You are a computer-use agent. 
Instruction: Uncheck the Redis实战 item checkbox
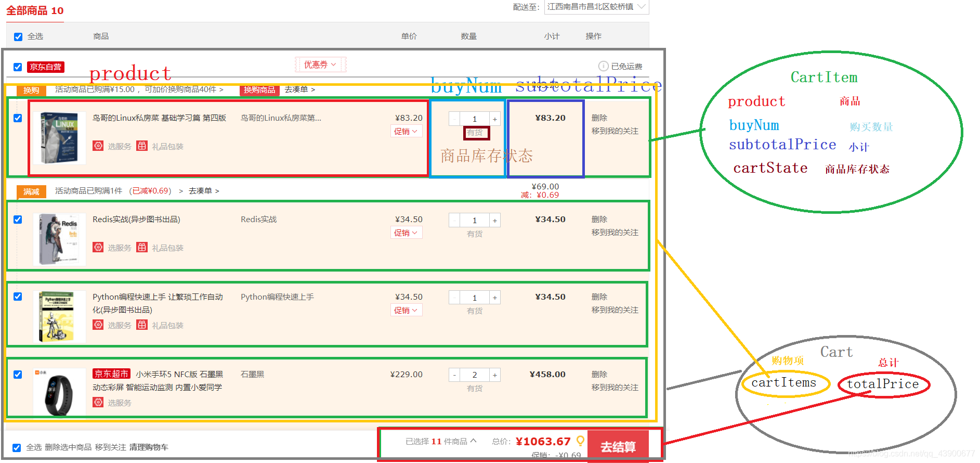[x=18, y=220]
